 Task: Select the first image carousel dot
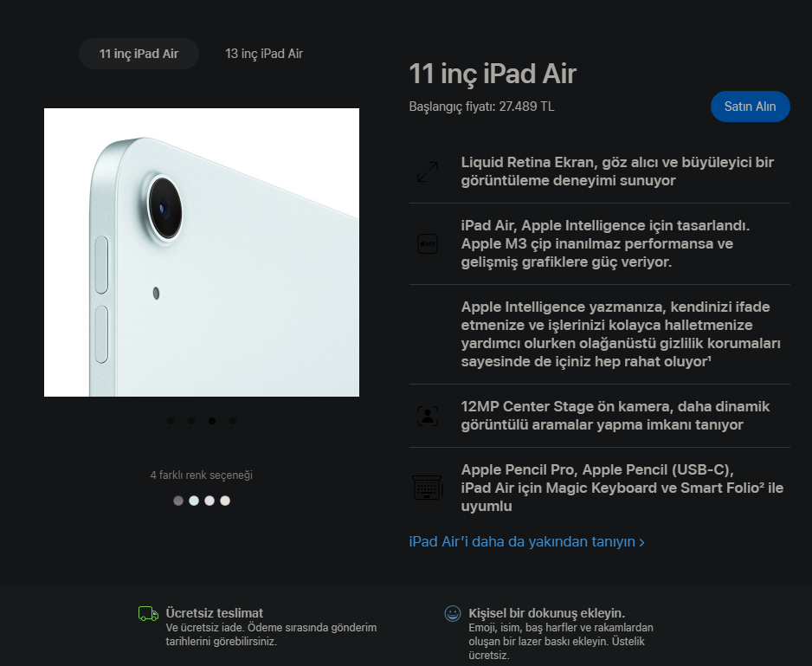pos(171,421)
